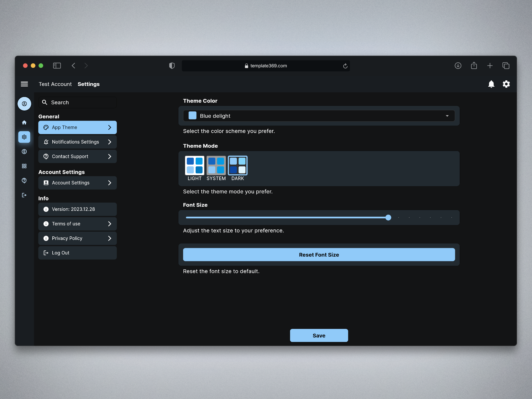Click the info icon beside Terms of use
This screenshot has width=532, height=399.
pos(46,224)
